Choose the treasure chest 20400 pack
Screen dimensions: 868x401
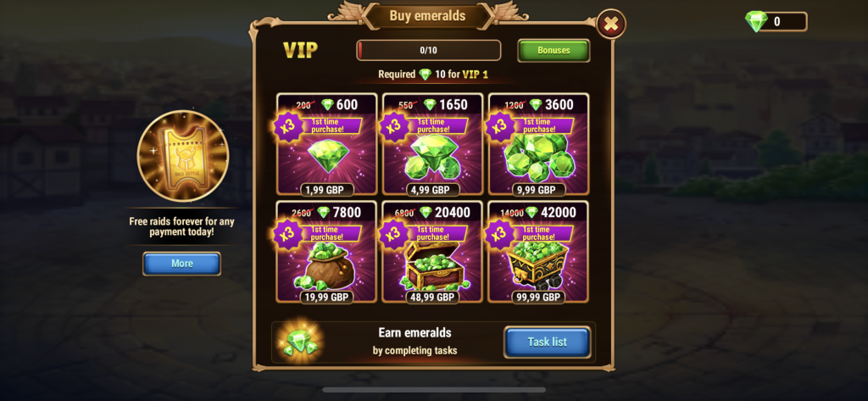point(434,266)
